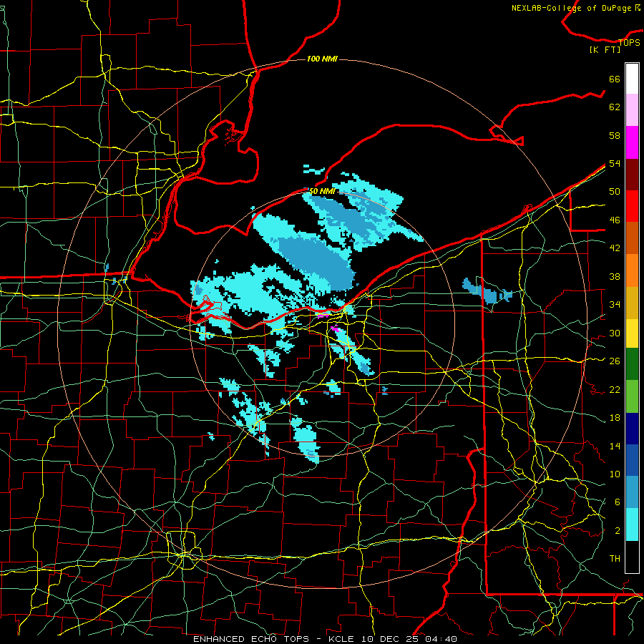Click the dark red 54 kft swatch
Screen dimensions: 644x644
click(632, 174)
